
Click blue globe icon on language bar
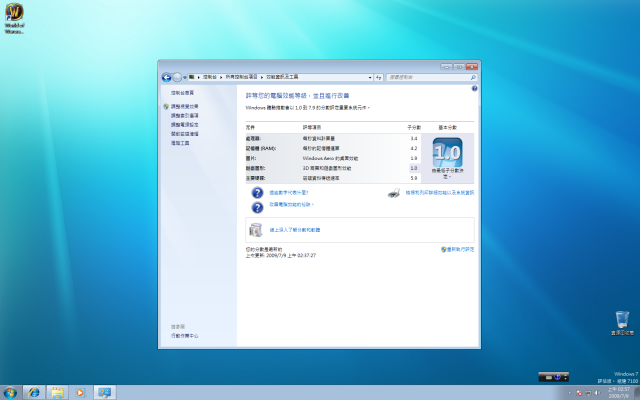pyautogui.click(x=557, y=378)
